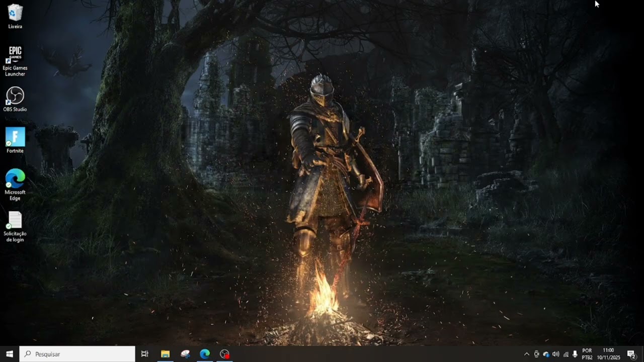Switch to OBS Studio recording on taskbar
The width and height of the screenshot is (644, 362).
(225, 354)
